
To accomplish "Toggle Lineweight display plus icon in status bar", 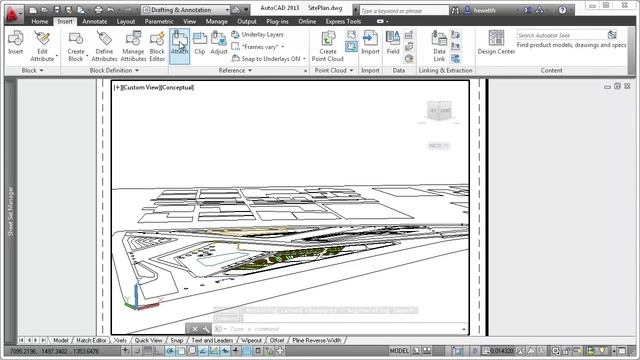I will click(x=236, y=351).
